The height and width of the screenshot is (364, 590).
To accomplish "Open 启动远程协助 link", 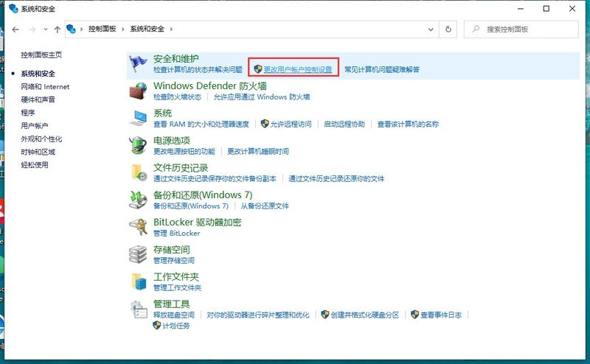I will click(344, 124).
